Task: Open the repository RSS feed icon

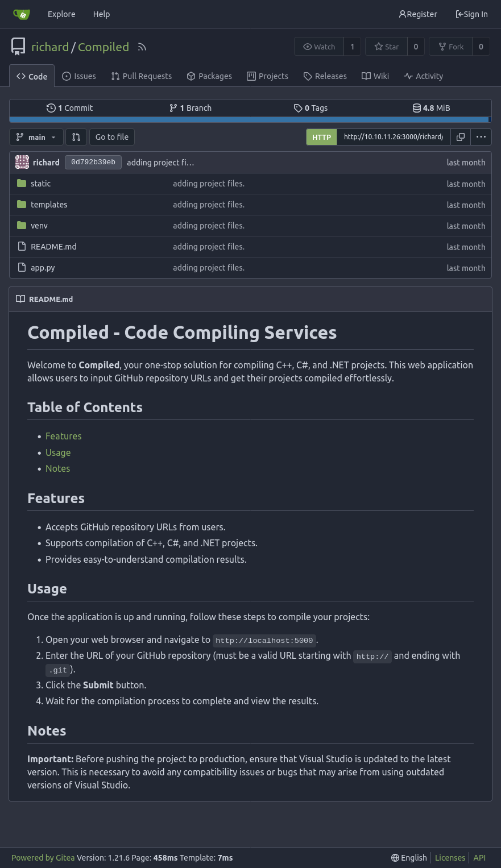Action: [142, 47]
